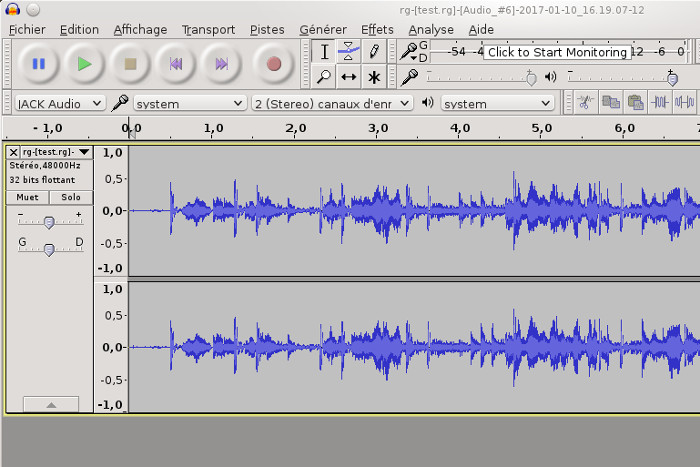Screen dimensions: 700x467
Task: Open the Effets menu
Action: tap(377, 29)
